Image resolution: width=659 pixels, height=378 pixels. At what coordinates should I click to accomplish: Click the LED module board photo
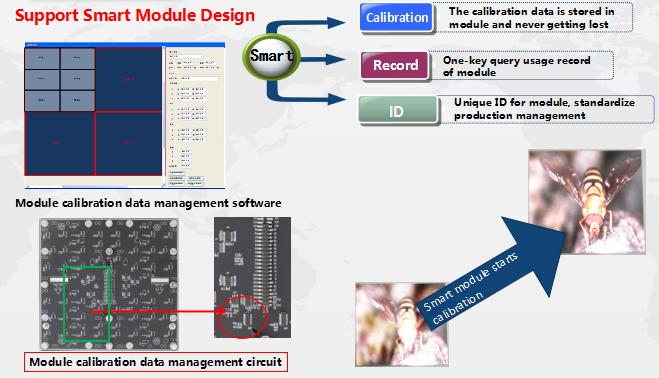pyautogui.click(x=109, y=284)
